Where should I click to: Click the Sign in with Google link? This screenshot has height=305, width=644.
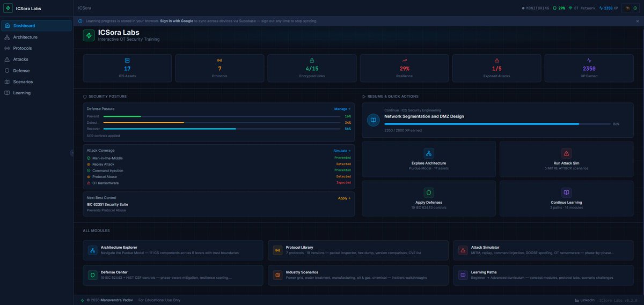(177, 21)
